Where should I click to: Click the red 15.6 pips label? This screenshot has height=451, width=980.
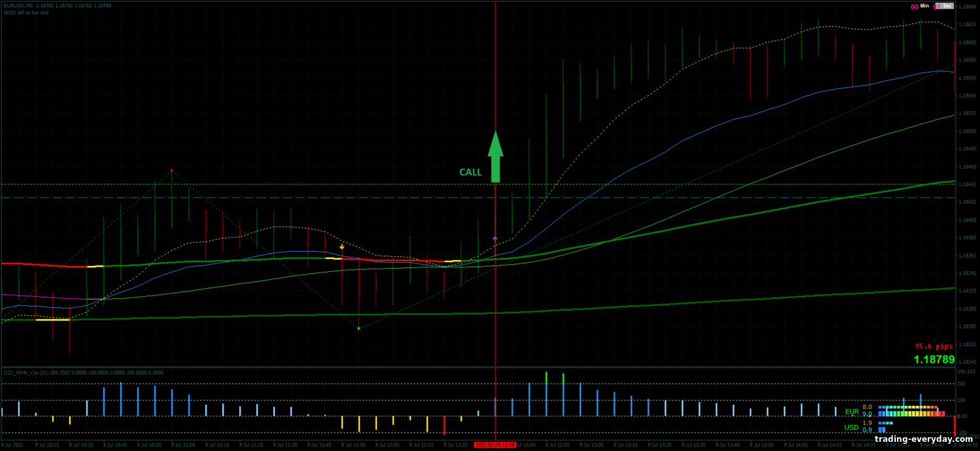pyautogui.click(x=933, y=346)
